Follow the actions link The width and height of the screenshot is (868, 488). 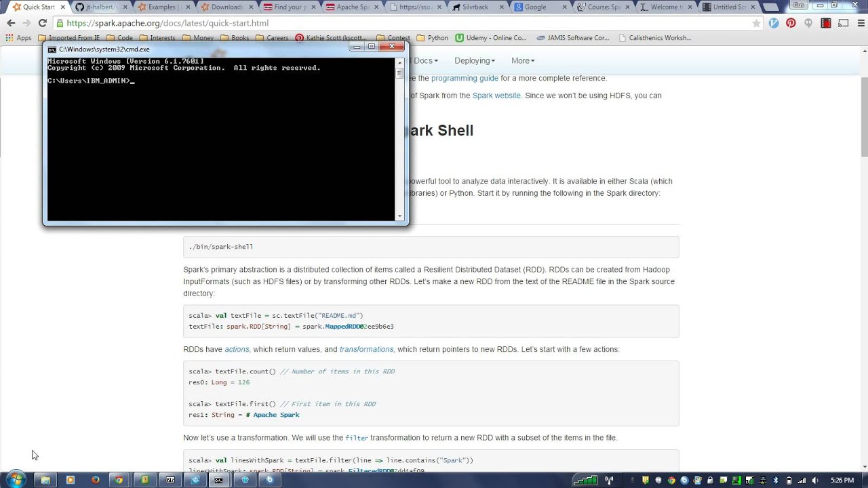click(x=237, y=349)
